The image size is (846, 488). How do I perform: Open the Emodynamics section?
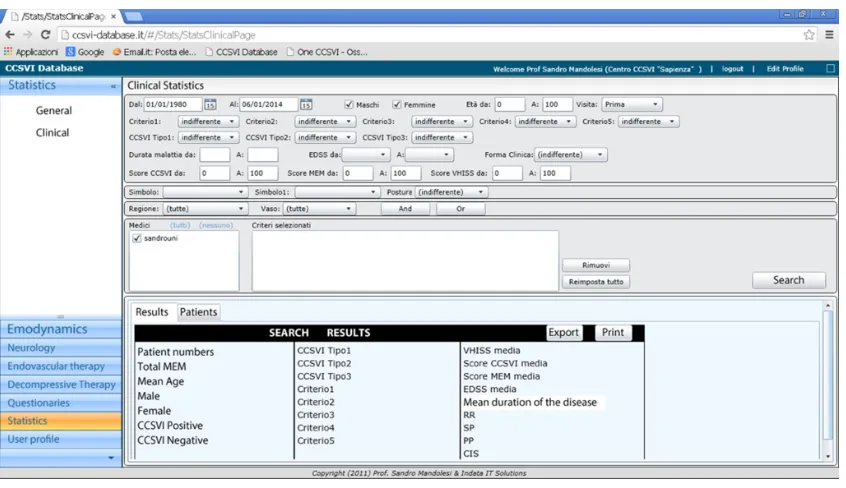point(61,329)
